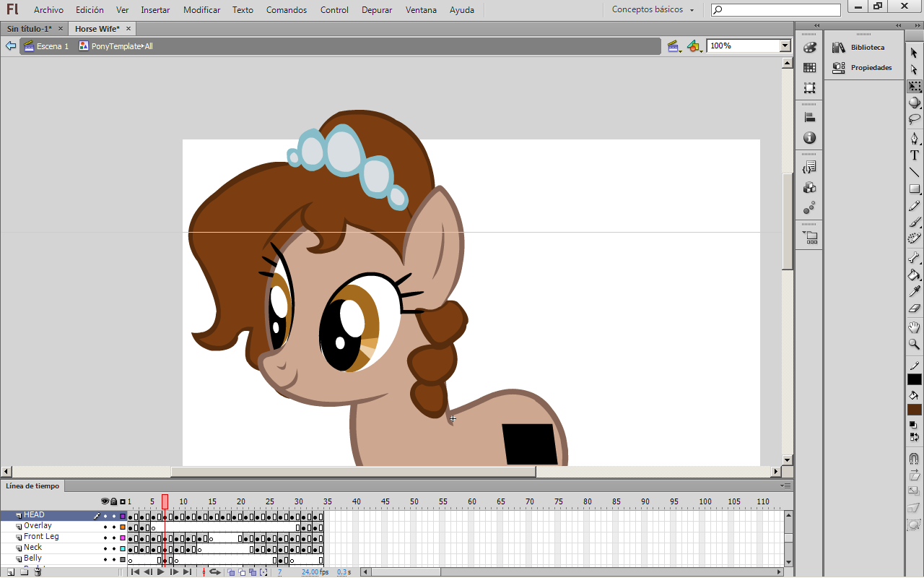Select the Paint Bucket tool
924x578 pixels.
[914, 275]
